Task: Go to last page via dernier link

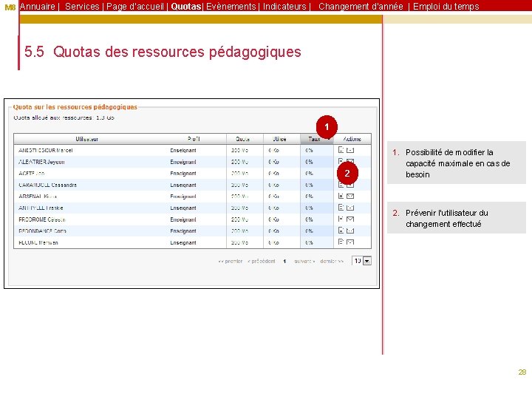Action: [x=332, y=262]
